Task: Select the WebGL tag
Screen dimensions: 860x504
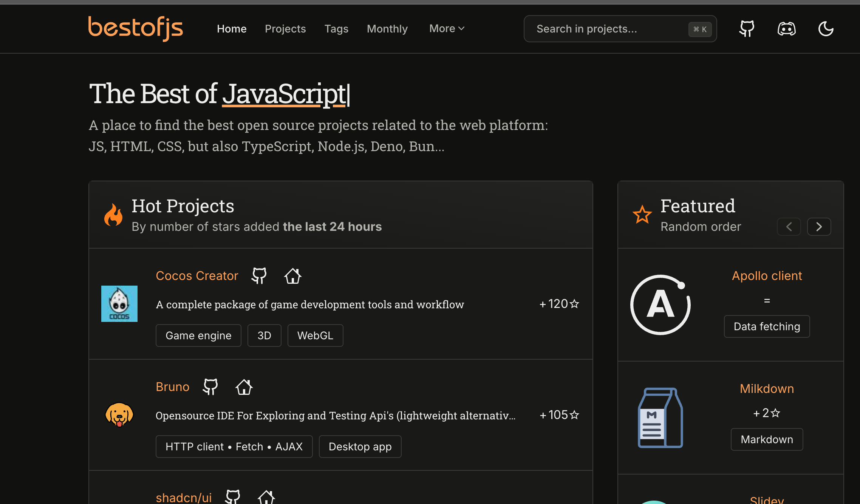Action: (315, 335)
